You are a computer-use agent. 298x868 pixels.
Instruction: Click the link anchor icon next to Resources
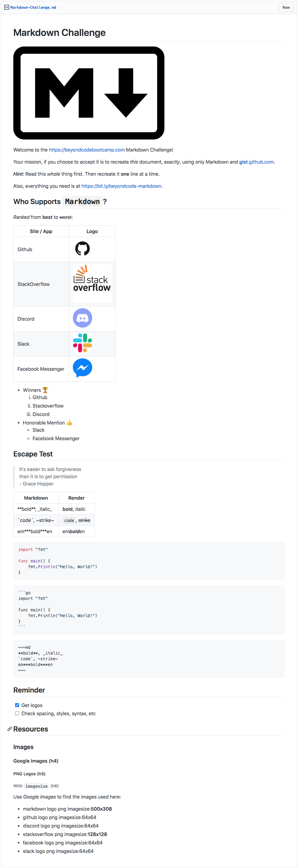[x=9, y=729]
